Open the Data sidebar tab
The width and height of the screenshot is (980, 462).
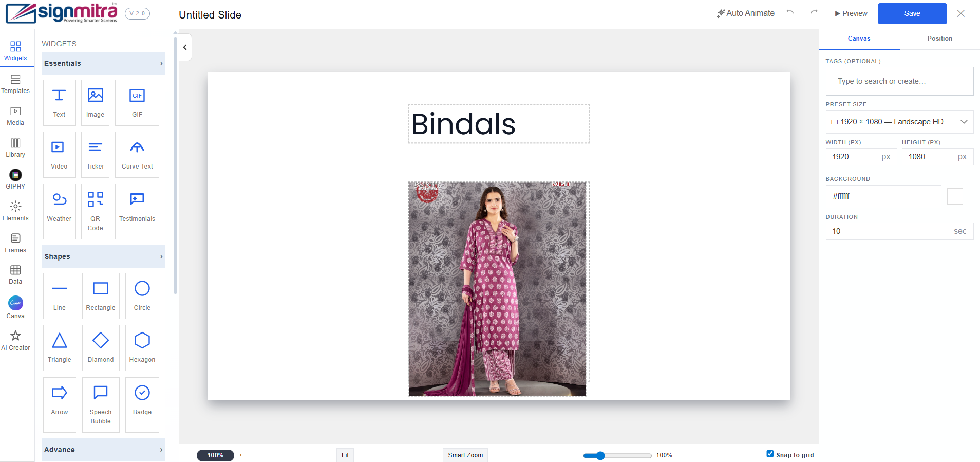(x=15, y=275)
